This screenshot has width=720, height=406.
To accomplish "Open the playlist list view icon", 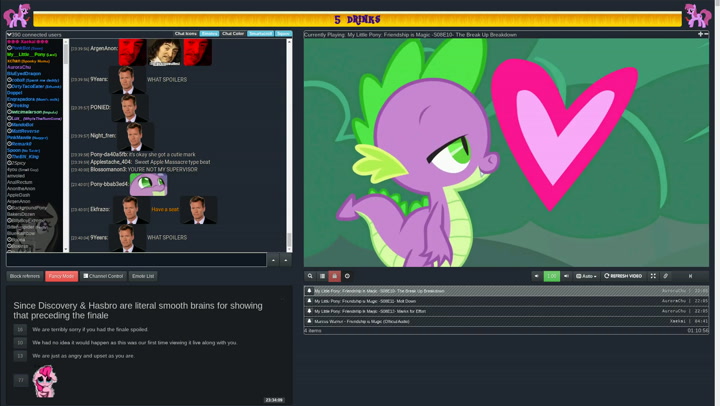I will tap(322, 276).
